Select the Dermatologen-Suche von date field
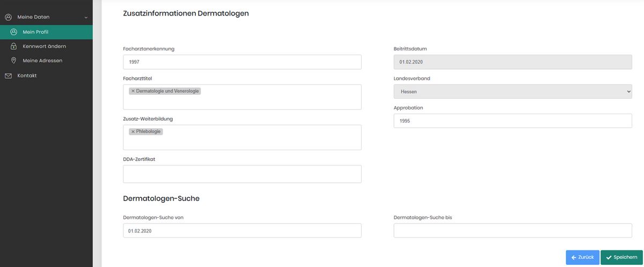The image size is (644, 267). click(x=242, y=231)
